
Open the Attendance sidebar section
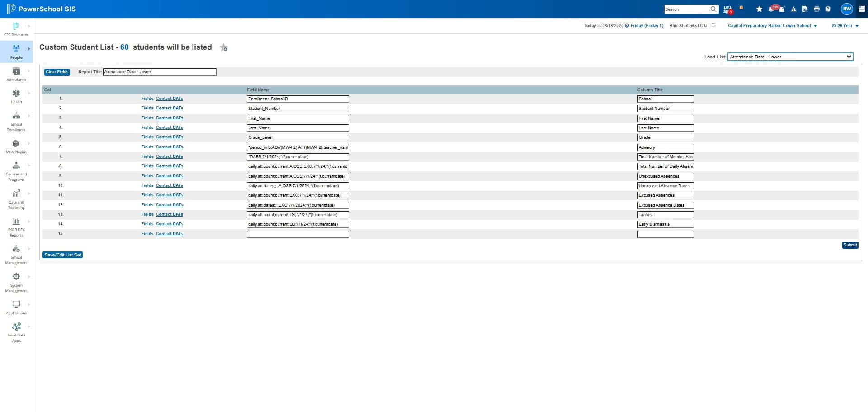[16, 74]
